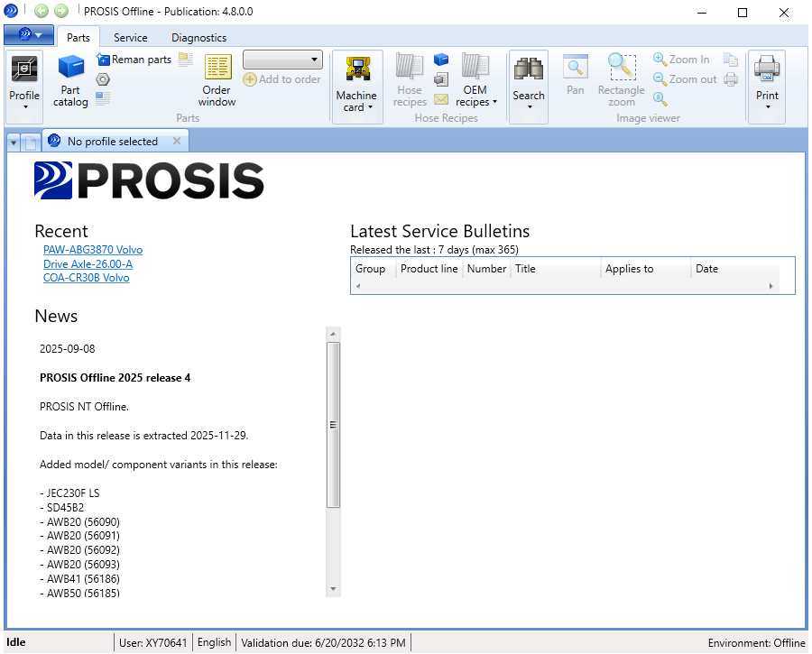Open the Search tool
This screenshot has height=654, width=812.
528,79
